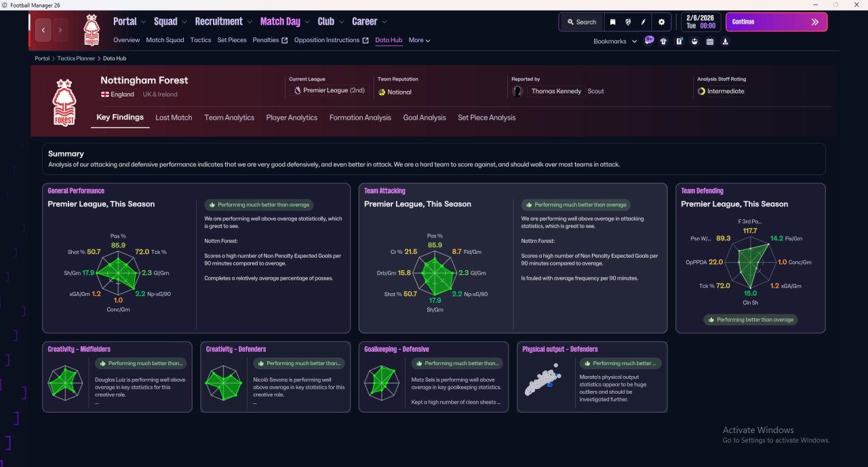Image resolution: width=868 pixels, height=467 pixels.
Task: Open the date and time panel showing 2/6/2026
Action: pyautogui.click(x=701, y=22)
